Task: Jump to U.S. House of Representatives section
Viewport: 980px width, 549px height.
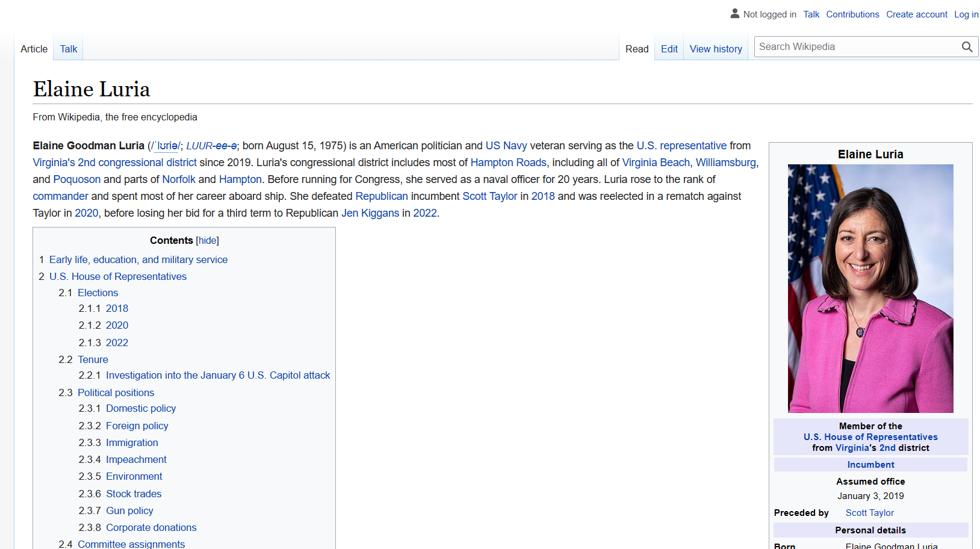Action: [118, 276]
